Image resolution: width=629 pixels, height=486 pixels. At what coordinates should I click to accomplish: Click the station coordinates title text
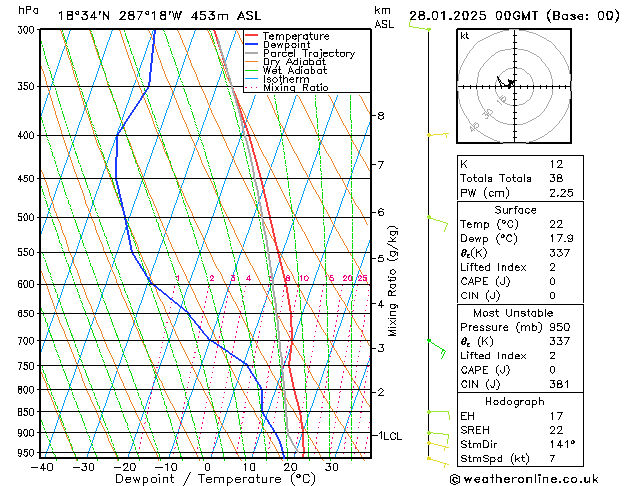[x=159, y=16]
